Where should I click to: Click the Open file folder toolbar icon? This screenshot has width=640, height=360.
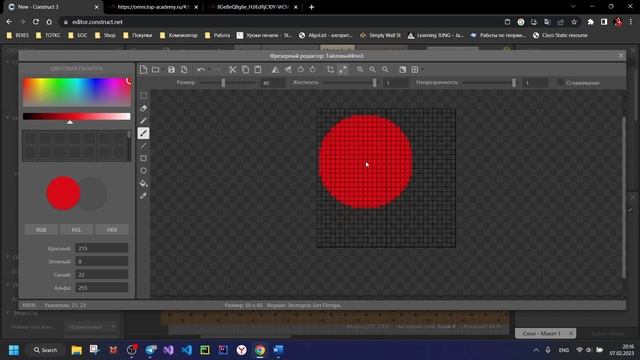coord(156,70)
